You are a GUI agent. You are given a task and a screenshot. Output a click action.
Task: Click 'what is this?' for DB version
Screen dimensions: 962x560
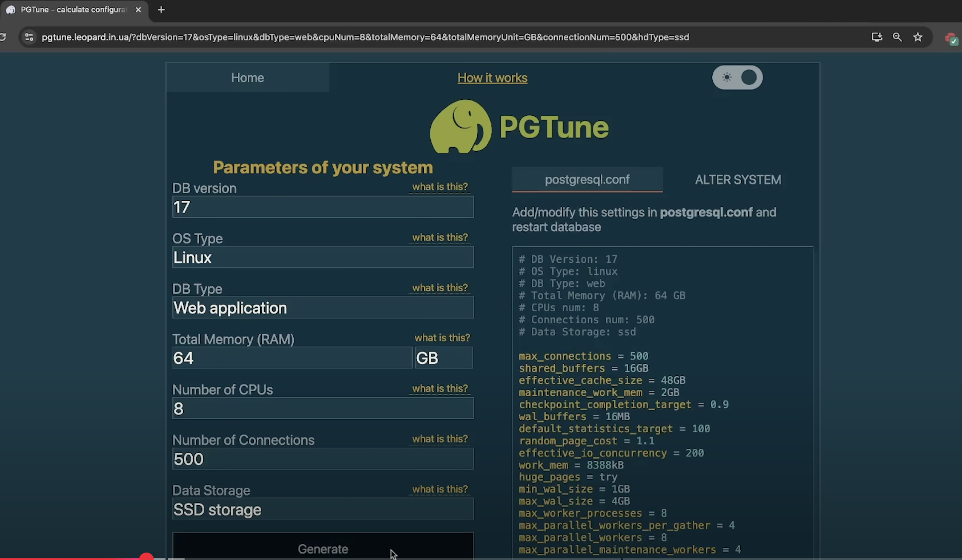[440, 186]
